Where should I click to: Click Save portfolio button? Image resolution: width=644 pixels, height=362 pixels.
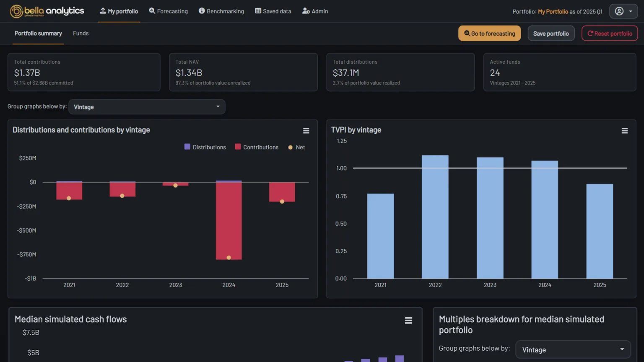(x=551, y=34)
